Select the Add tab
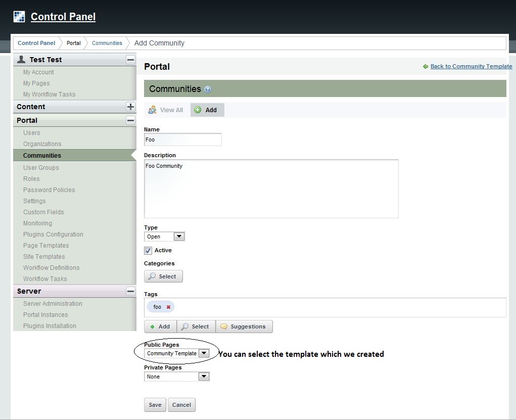The image size is (516, 420). 207,110
